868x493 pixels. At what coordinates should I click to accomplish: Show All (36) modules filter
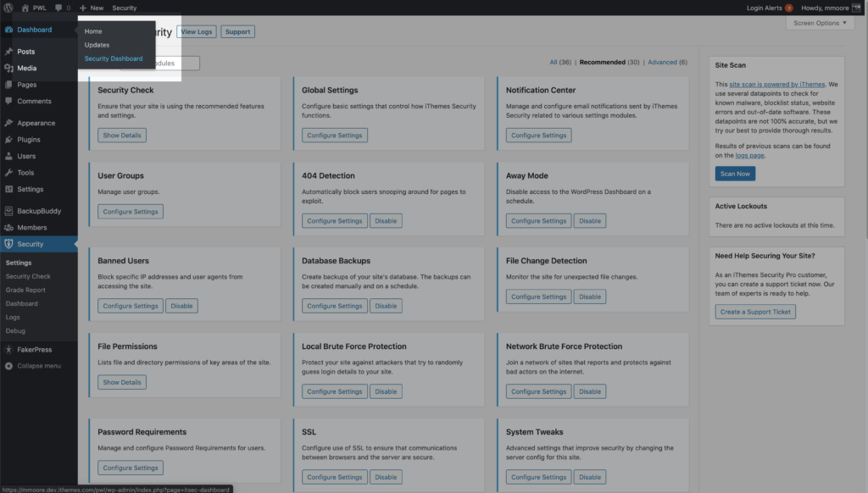point(560,62)
